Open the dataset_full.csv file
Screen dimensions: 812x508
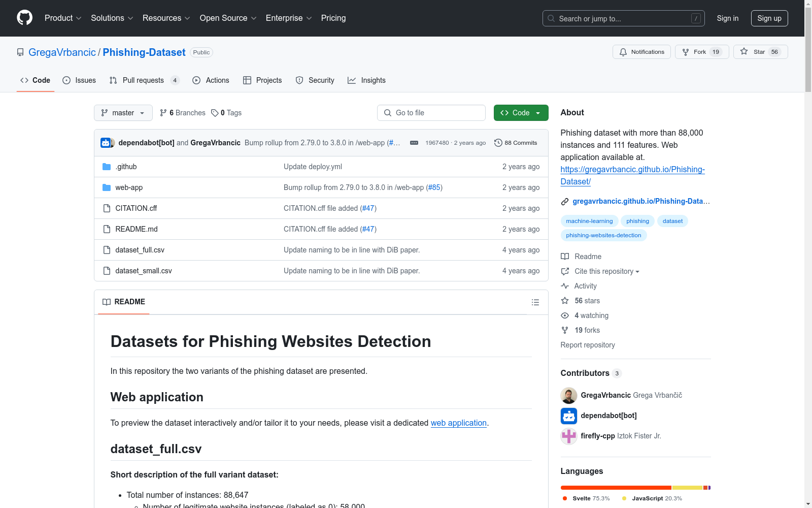pos(140,250)
